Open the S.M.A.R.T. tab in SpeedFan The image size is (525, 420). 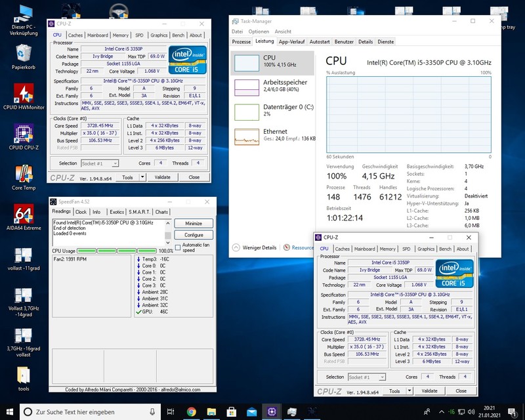click(x=139, y=212)
